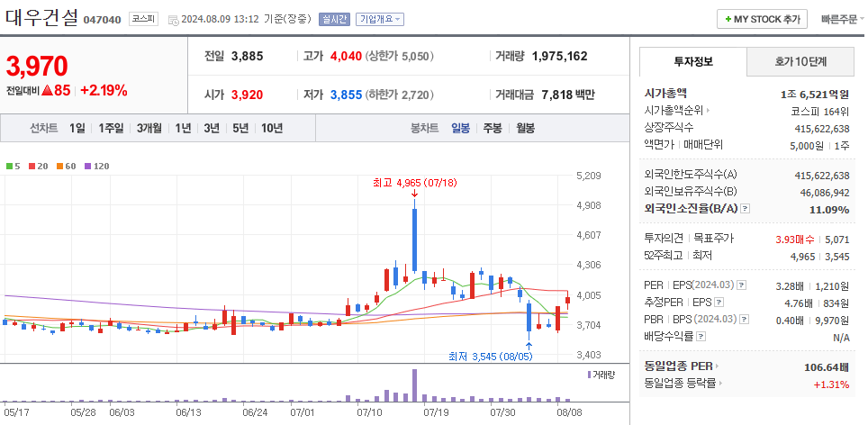Click the 코스피 market badge
The width and height of the screenshot is (868, 425).
(143, 19)
